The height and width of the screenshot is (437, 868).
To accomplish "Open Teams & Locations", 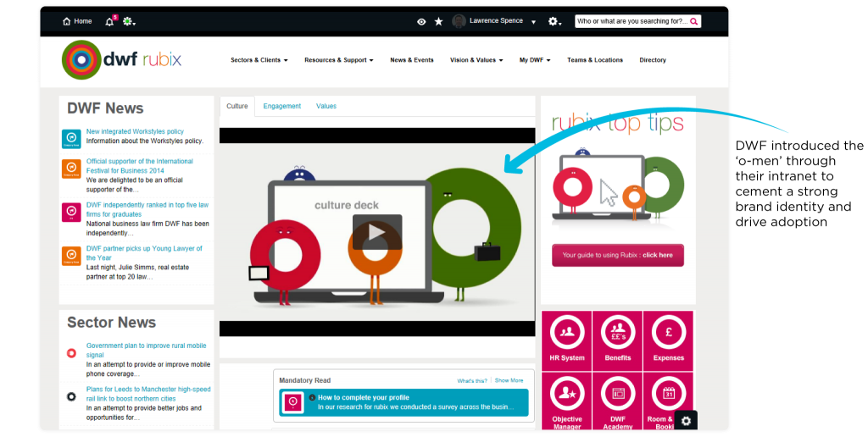I will [595, 60].
